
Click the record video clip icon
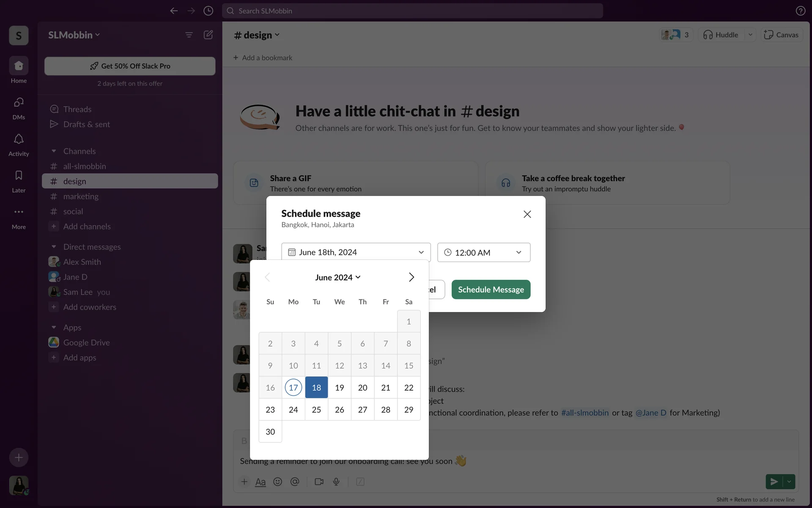tap(319, 482)
